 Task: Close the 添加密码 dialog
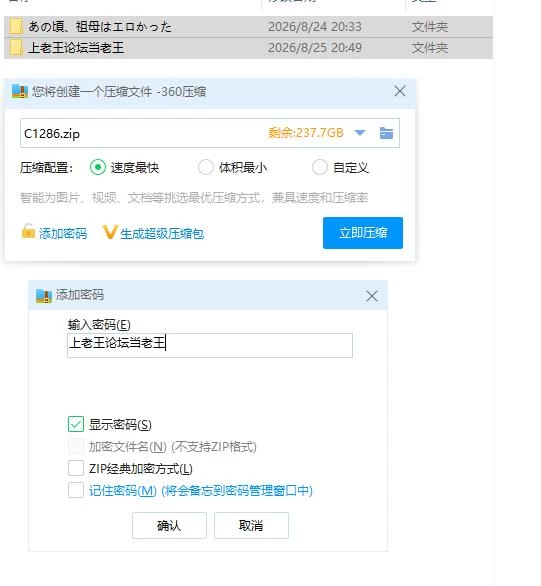[x=372, y=296]
